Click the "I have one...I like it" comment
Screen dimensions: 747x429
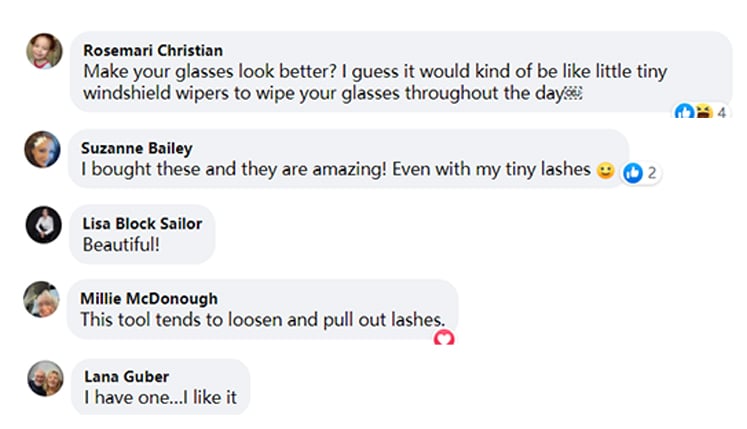(160, 397)
